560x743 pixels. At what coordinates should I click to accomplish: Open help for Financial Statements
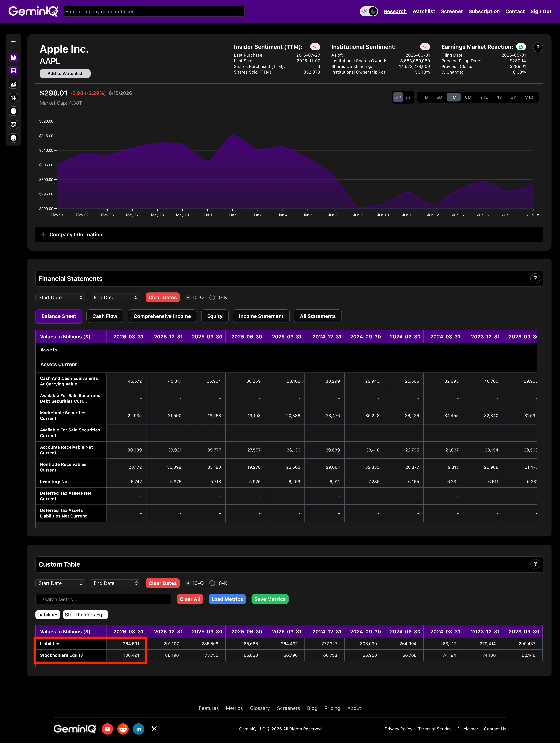(x=535, y=278)
